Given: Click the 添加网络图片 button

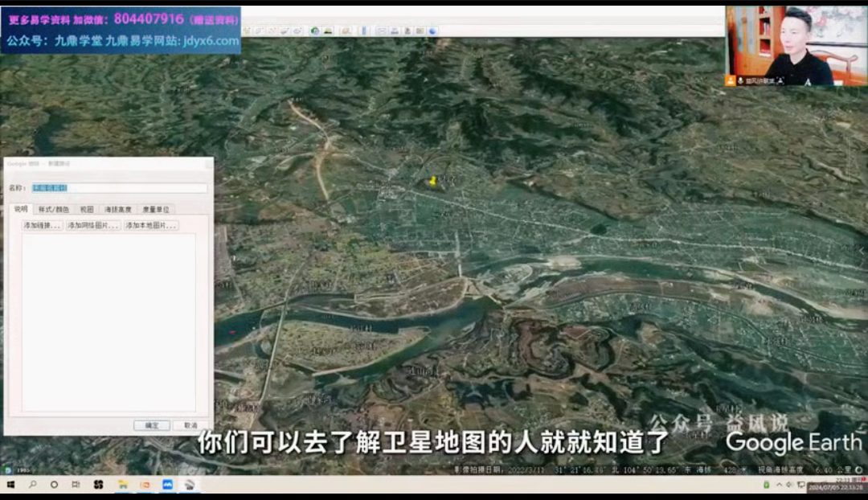Looking at the screenshot, I should (93, 226).
